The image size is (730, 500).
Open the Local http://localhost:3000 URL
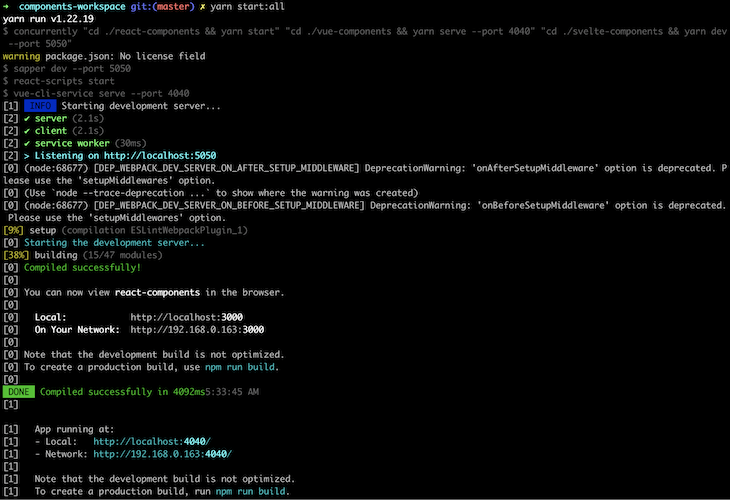[x=186, y=317]
